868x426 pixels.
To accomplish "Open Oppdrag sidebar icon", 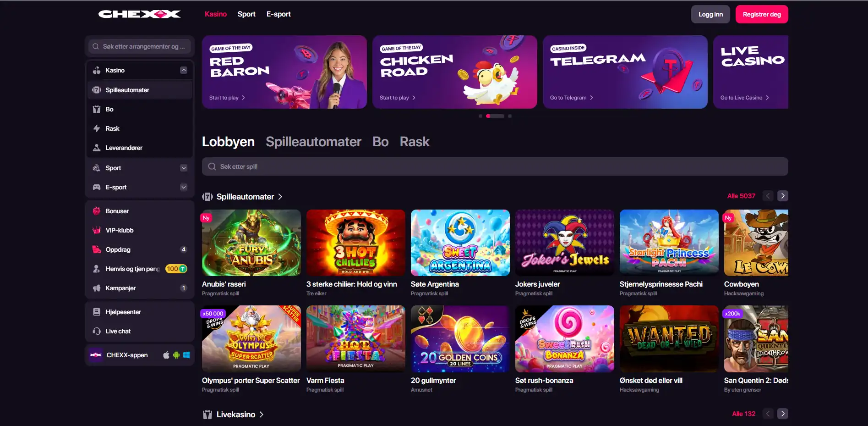I will (97, 249).
